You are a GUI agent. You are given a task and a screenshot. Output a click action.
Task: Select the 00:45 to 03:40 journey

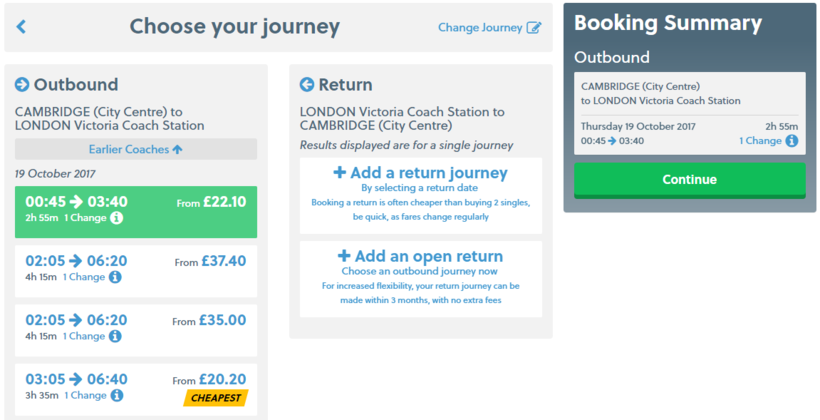(136, 209)
